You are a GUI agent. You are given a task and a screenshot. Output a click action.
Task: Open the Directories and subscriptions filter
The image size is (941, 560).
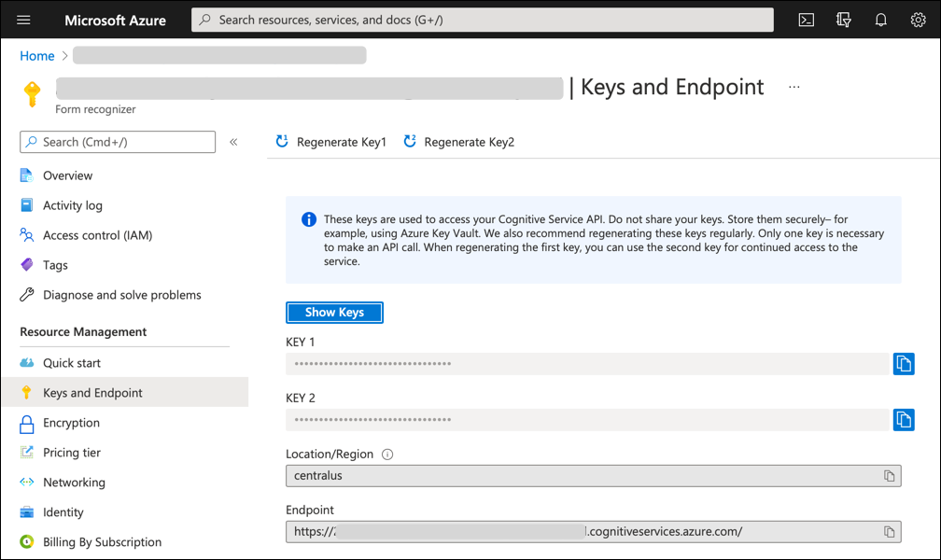(843, 20)
